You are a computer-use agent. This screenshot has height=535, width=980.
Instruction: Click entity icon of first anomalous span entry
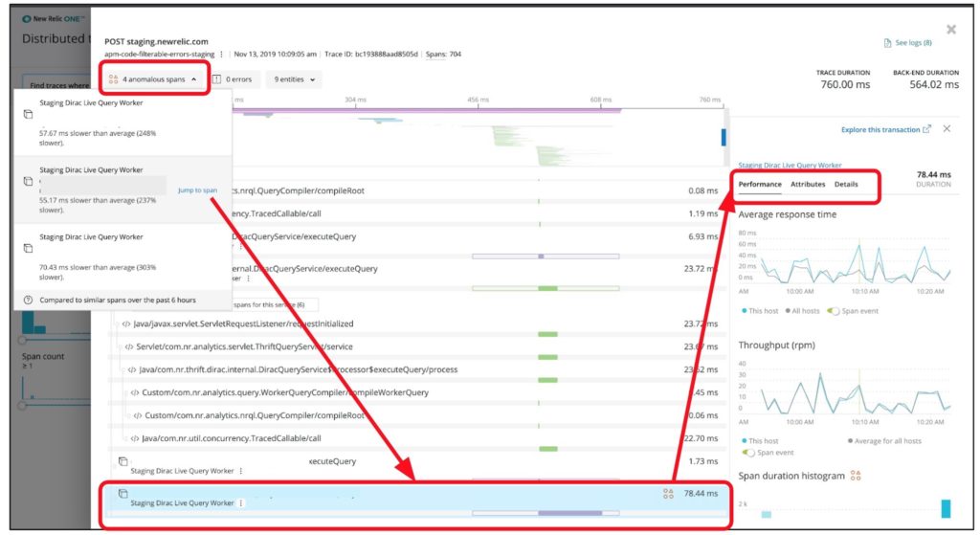pos(28,115)
